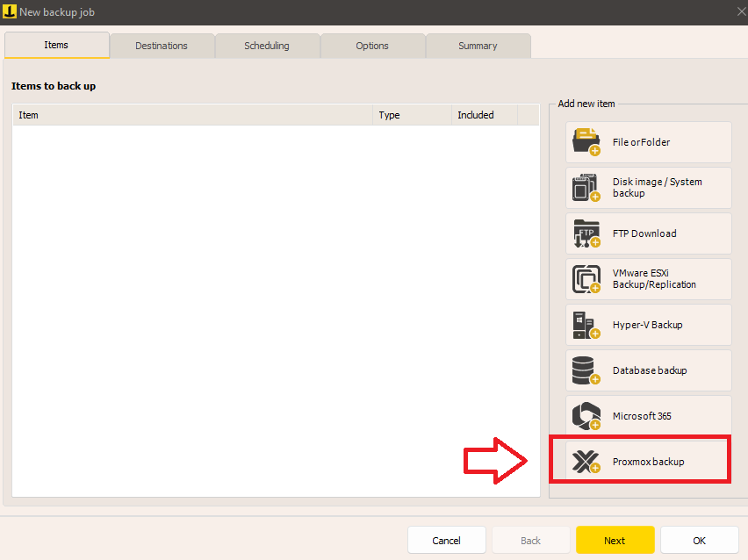Open the Scheduling tab
The height and width of the screenshot is (560, 748).
click(x=267, y=46)
